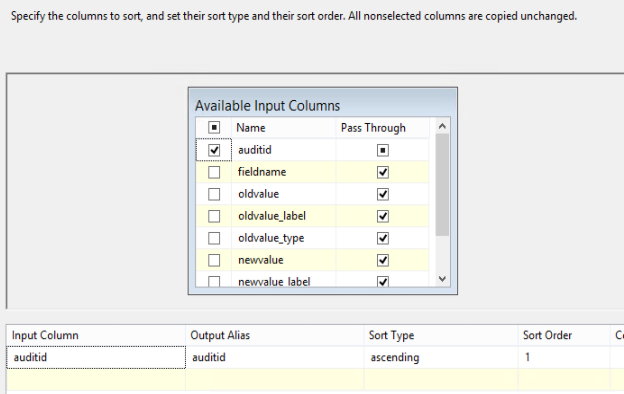The image size is (624, 394).
Task: Uncheck Pass Through for fieldname
Action: point(383,172)
